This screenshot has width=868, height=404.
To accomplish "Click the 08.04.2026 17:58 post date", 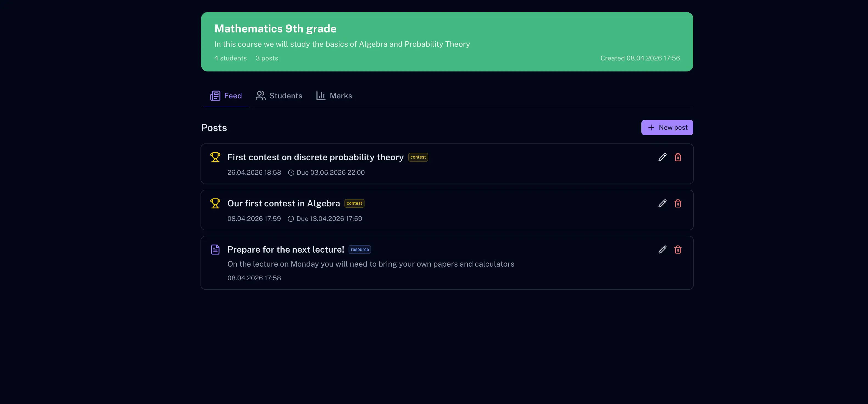I will pos(254,278).
